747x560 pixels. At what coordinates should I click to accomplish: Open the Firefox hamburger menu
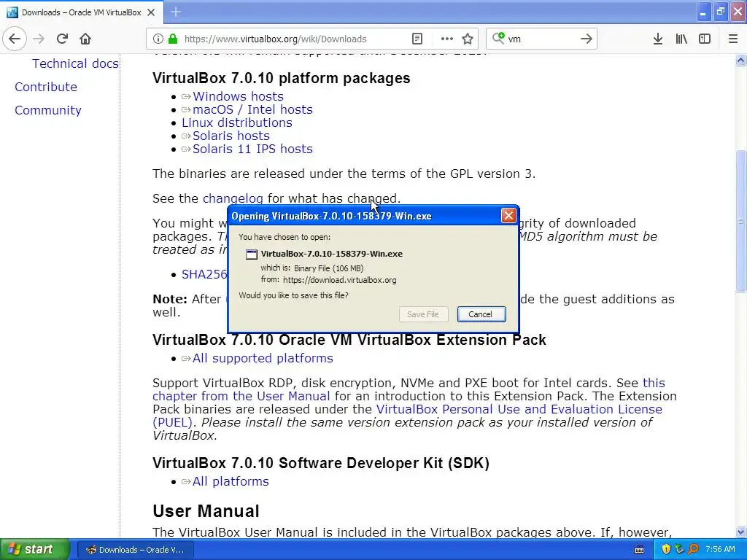pos(733,39)
